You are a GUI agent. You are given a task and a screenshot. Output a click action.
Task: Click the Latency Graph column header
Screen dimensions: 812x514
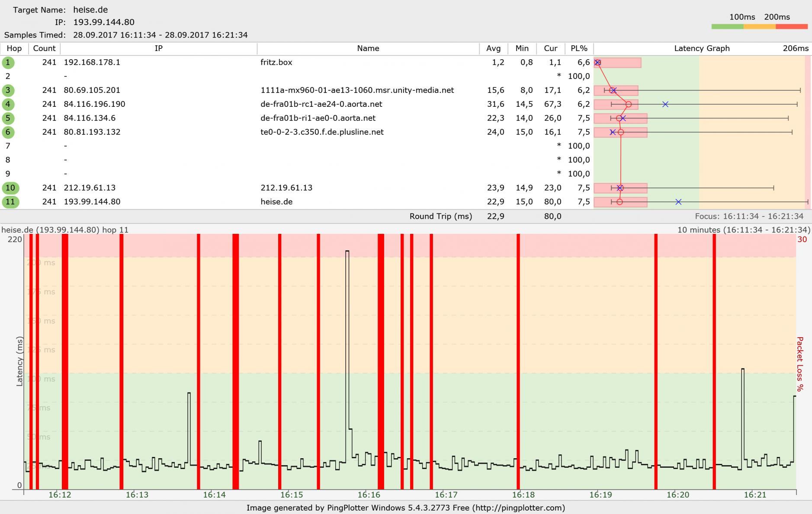tap(702, 48)
